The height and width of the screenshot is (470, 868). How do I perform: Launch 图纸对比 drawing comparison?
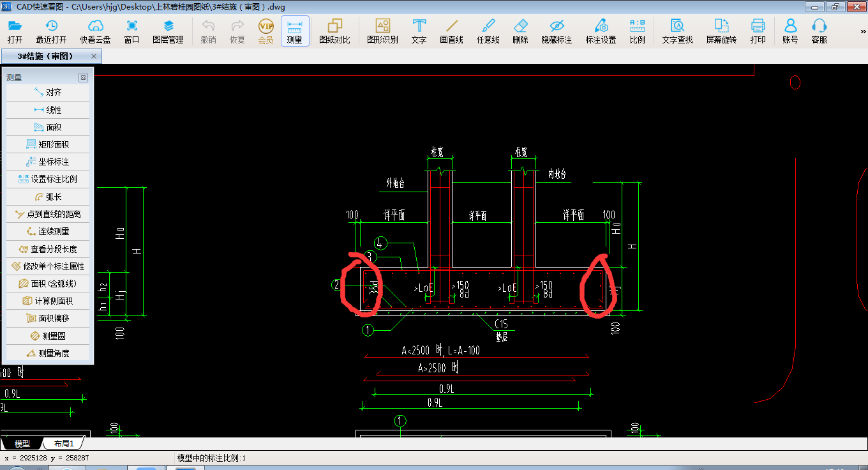point(335,31)
